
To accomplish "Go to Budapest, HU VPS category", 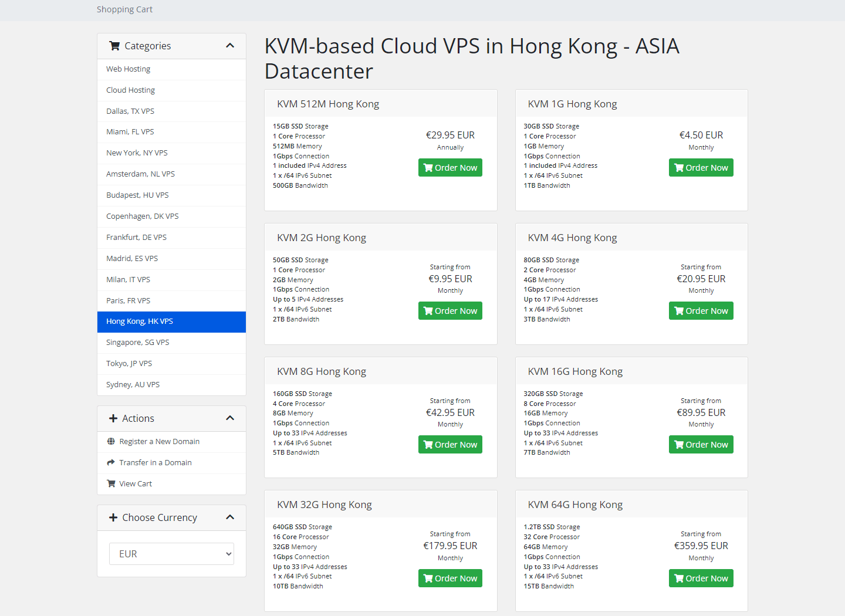I will 171,195.
